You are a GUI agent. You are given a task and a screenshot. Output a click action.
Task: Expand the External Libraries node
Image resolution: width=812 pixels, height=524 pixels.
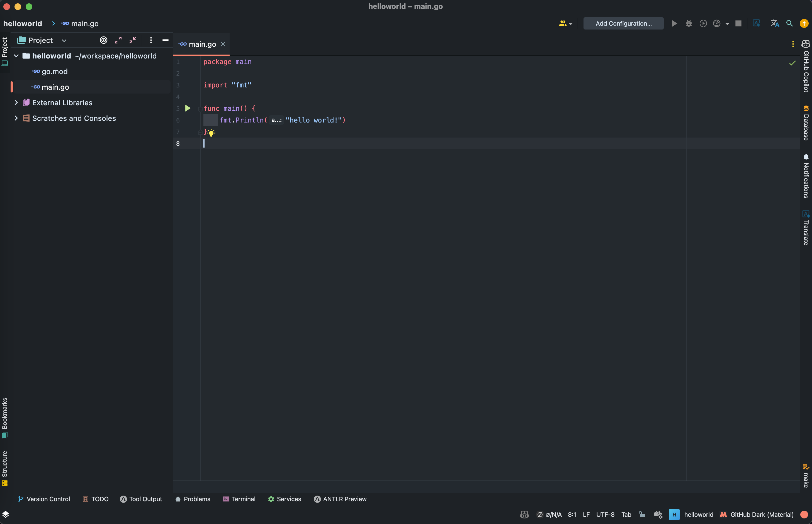[16, 102]
